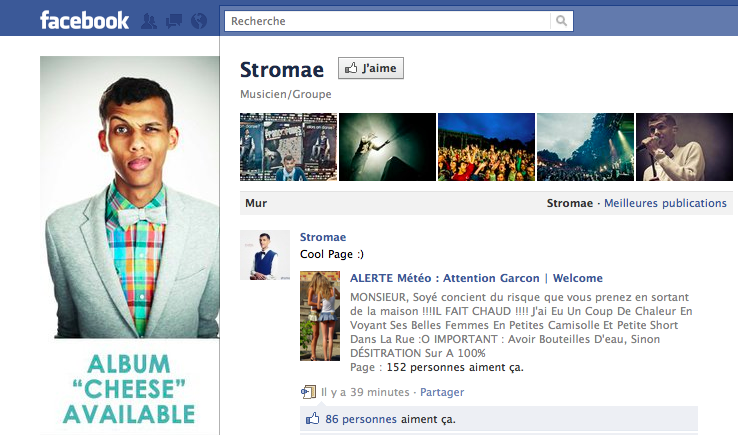Click inside the Recherche search field
This screenshot has width=738, height=435.
tap(387, 21)
